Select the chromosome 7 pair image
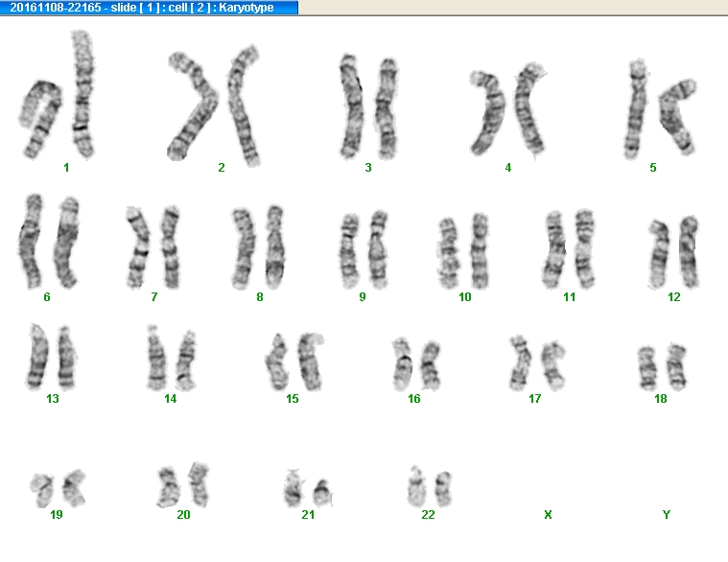Image resolution: width=728 pixels, height=562 pixels. click(153, 247)
